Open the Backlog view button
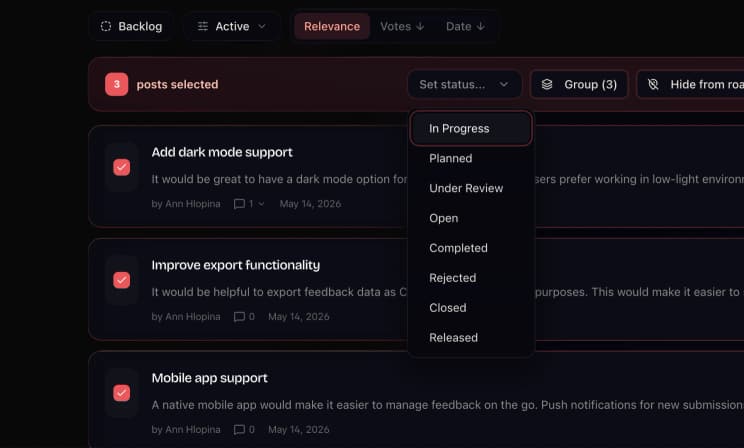The image size is (744, 448). (x=130, y=26)
